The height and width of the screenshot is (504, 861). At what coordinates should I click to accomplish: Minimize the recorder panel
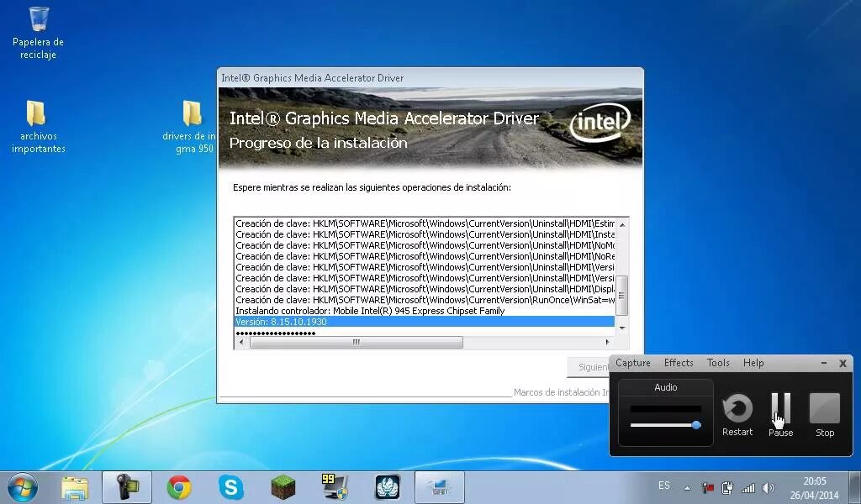[824, 363]
